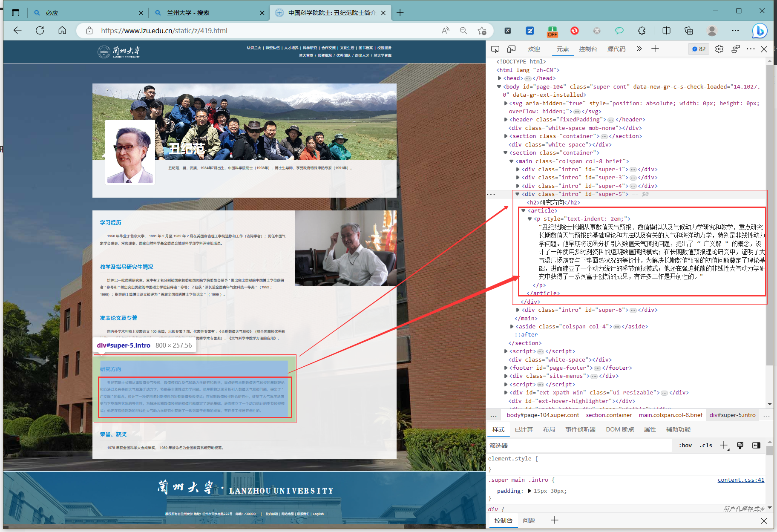Click the 82 issues counter badge
Viewport: 777px width, 532px height.
[x=699, y=49]
